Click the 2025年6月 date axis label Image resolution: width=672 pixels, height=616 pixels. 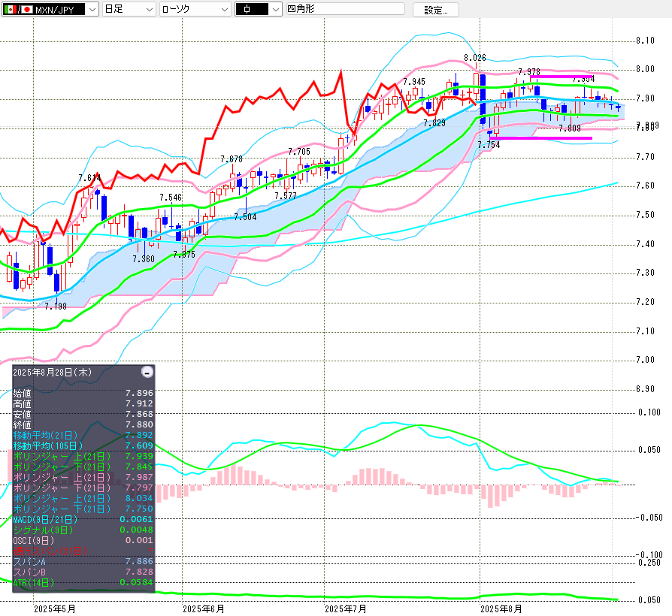[x=204, y=608]
